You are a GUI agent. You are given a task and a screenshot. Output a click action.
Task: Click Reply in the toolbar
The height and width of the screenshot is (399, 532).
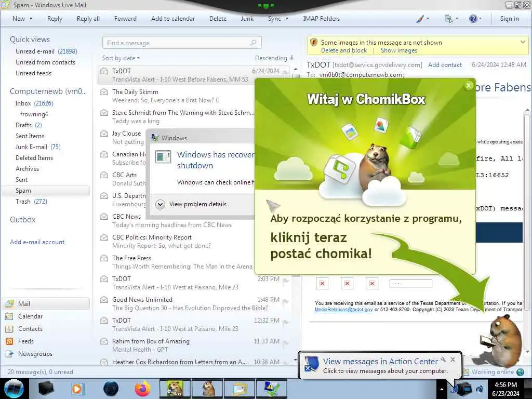pyautogui.click(x=55, y=19)
